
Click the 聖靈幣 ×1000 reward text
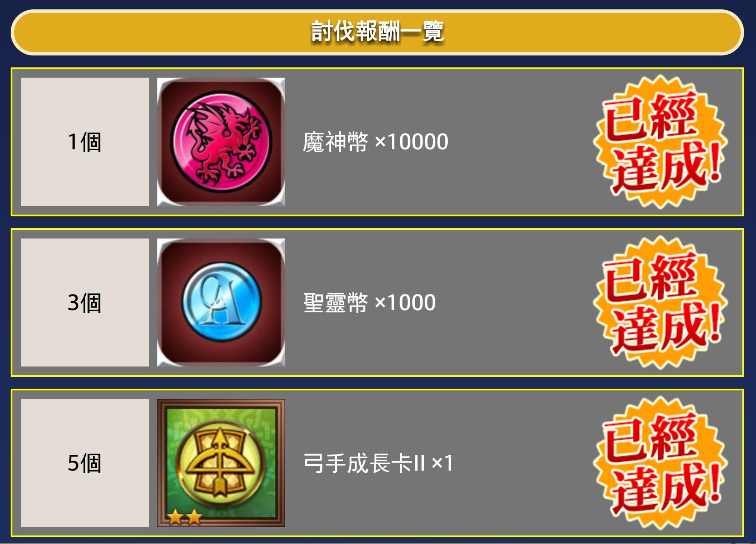369,303
